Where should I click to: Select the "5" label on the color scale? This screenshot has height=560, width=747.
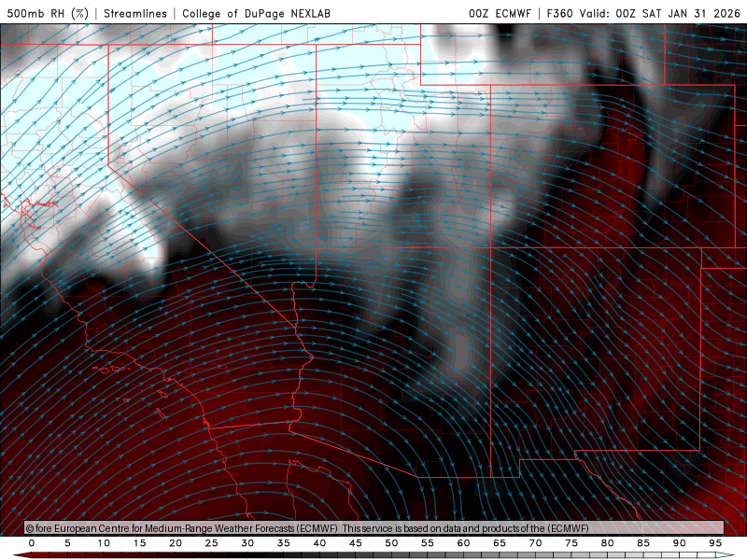(67, 543)
